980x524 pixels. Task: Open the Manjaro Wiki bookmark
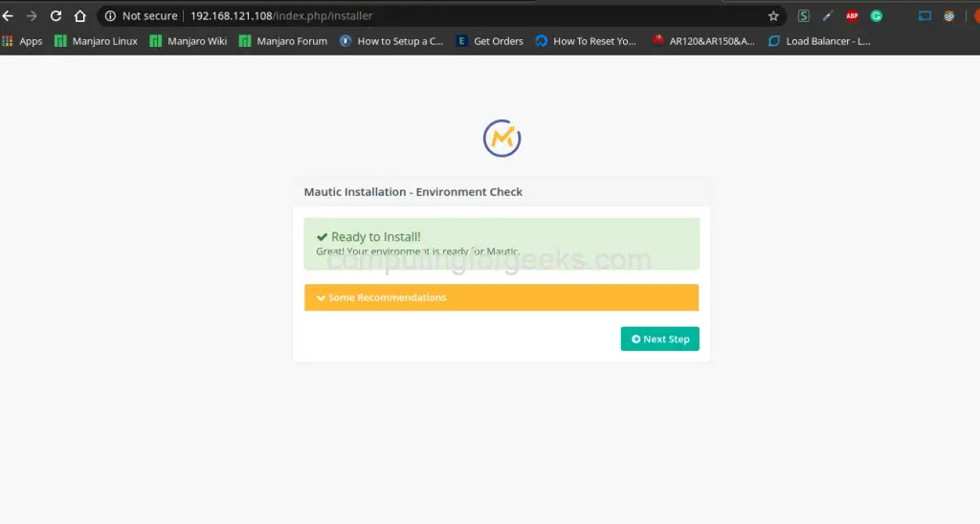(189, 41)
